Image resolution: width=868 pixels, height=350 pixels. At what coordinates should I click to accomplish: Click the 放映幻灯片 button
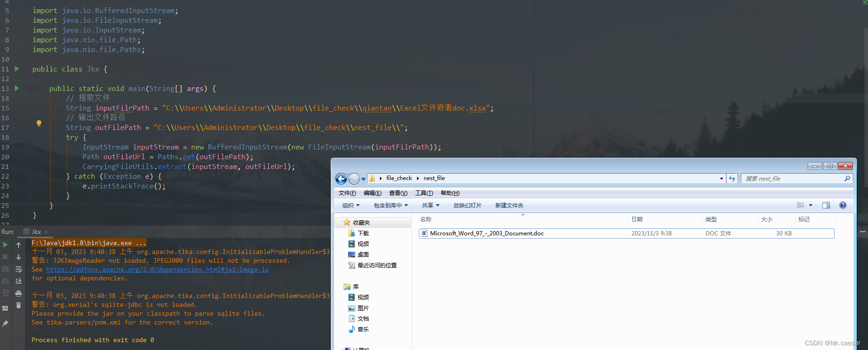pyautogui.click(x=467, y=205)
